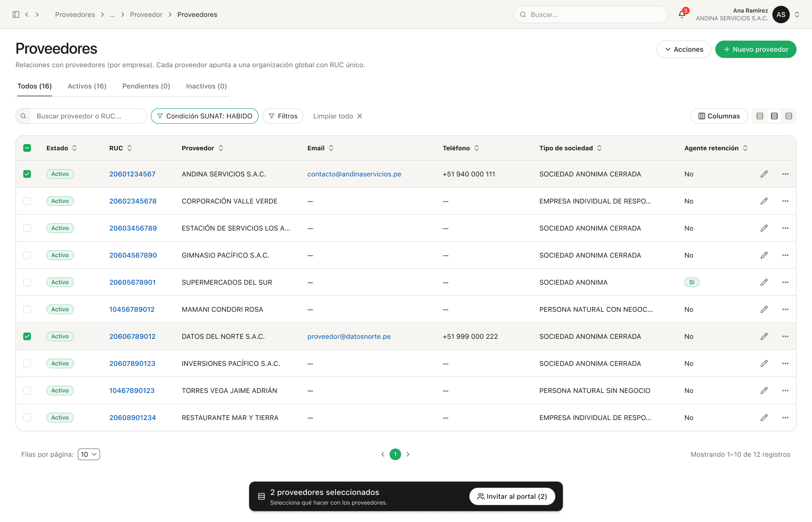Switch to Inactivos (0) tab

(x=206, y=86)
